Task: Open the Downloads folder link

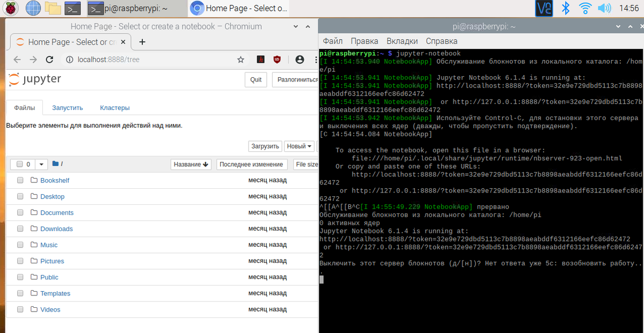Action: (x=56, y=228)
